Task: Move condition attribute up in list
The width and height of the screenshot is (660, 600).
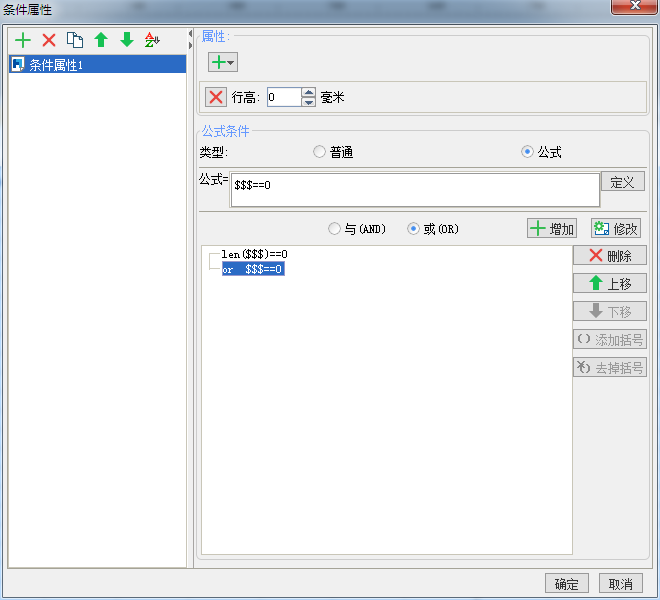Action: coord(101,40)
